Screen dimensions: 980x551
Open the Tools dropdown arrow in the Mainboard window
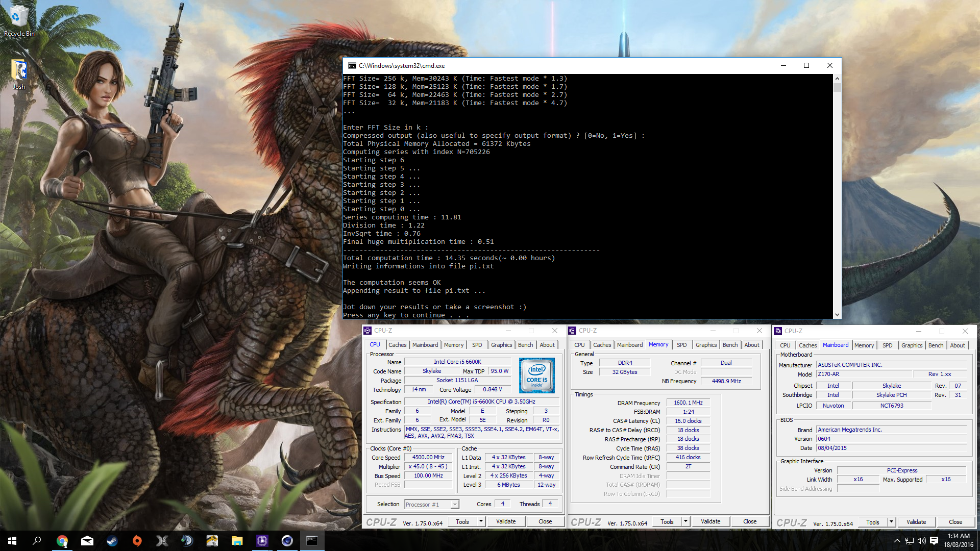[x=891, y=522]
